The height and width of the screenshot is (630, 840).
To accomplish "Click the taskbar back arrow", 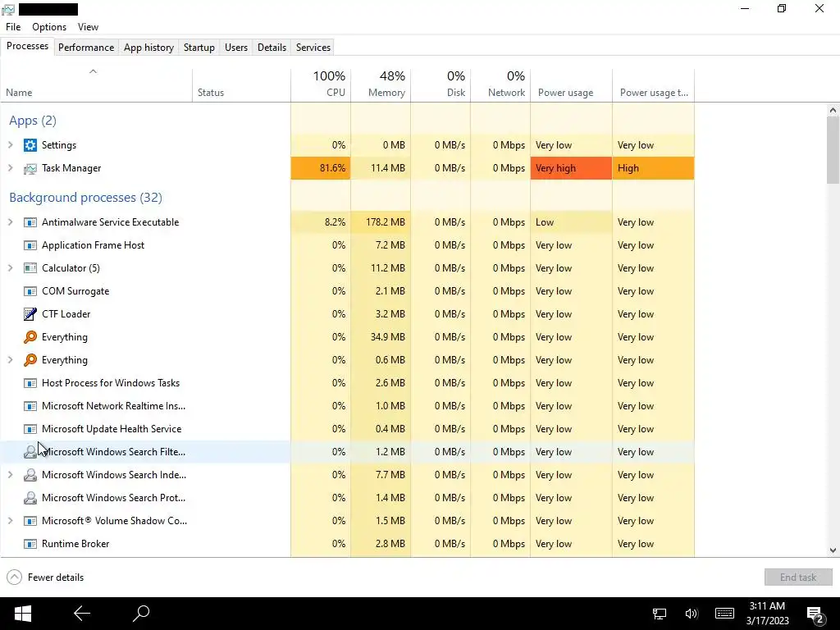I will [x=82, y=614].
